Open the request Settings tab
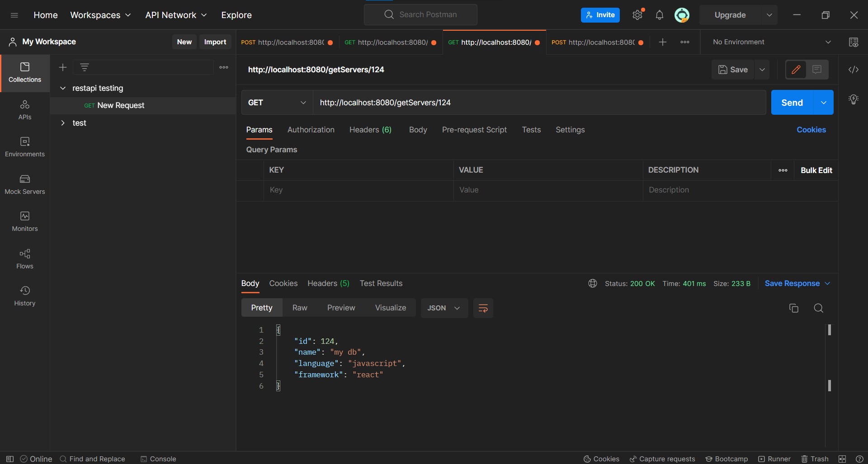Screen dimensions: 868x464 pyautogui.click(x=570, y=130)
